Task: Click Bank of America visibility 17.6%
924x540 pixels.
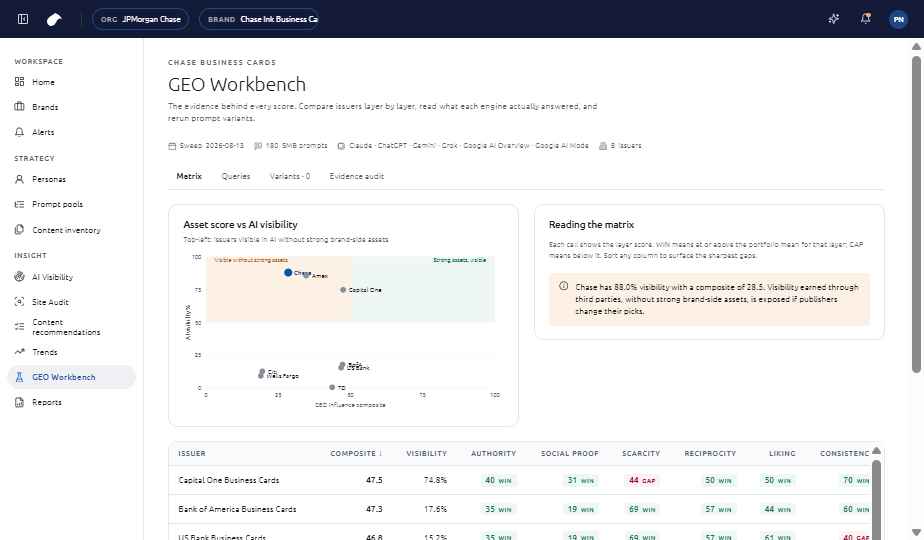Action: point(435,509)
